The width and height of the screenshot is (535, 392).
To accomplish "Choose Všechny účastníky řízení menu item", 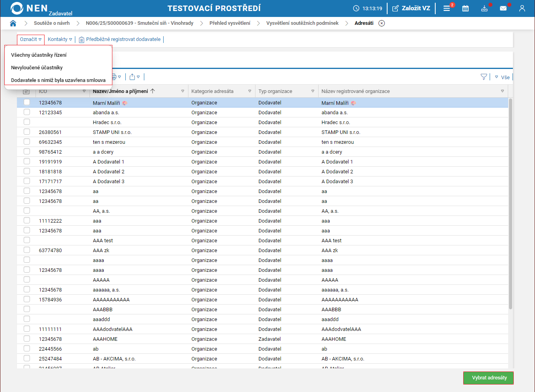I will (x=39, y=55).
